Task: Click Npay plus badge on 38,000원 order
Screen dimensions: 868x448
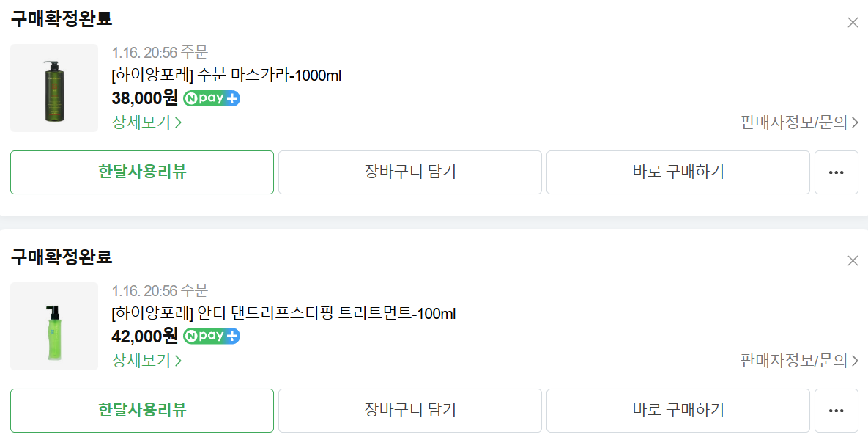Action: point(212,98)
